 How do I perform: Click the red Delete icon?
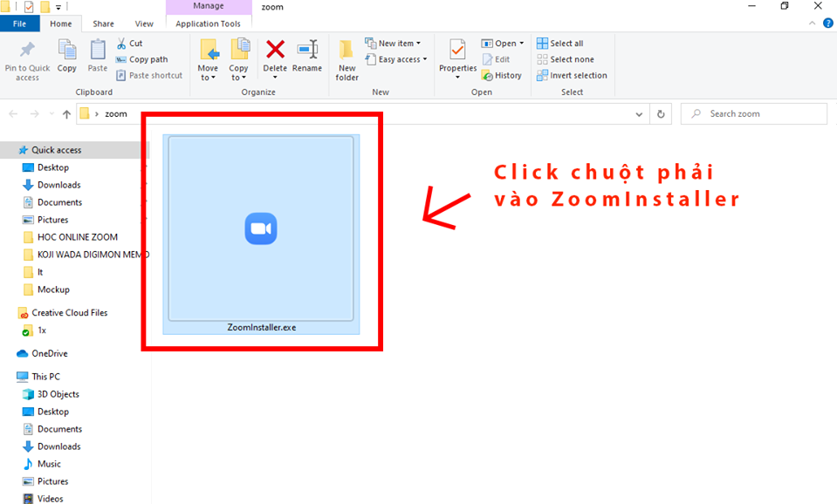click(275, 50)
